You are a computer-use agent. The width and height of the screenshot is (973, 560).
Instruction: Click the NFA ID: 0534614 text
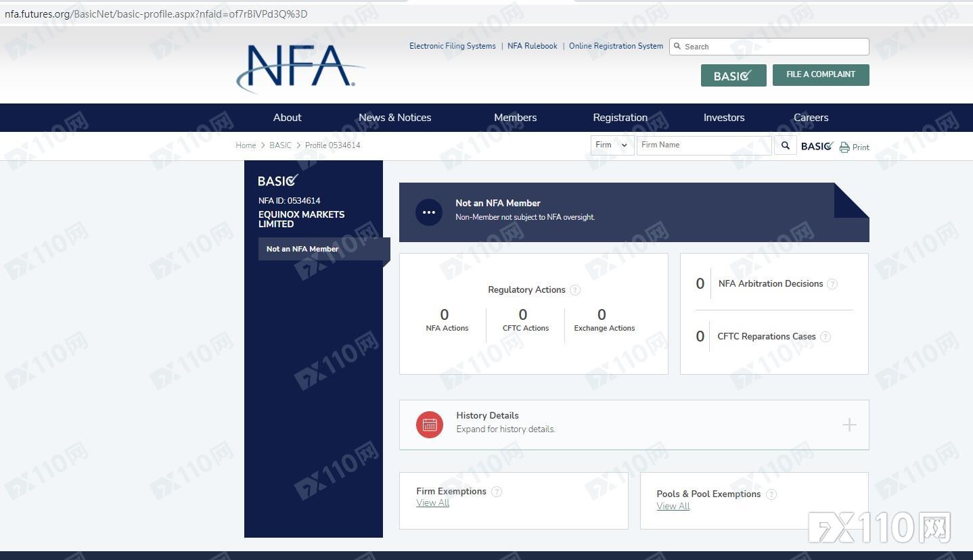290,201
